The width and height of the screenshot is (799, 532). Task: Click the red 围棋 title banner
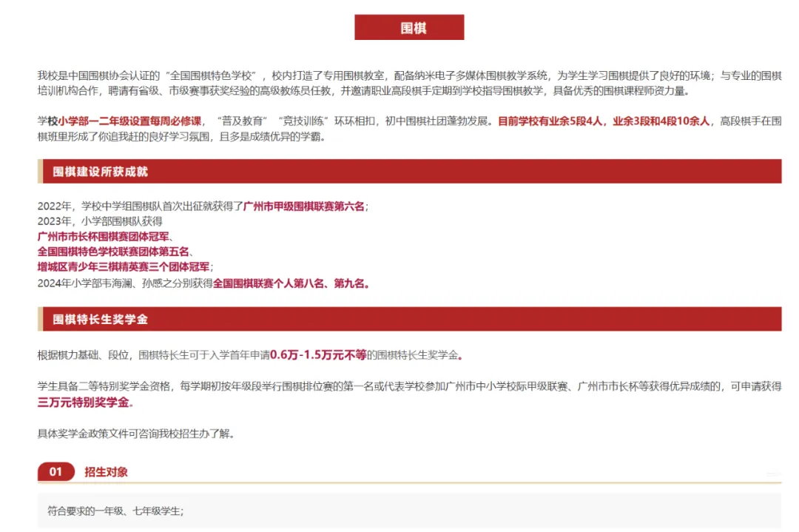(x=409, y=27)
